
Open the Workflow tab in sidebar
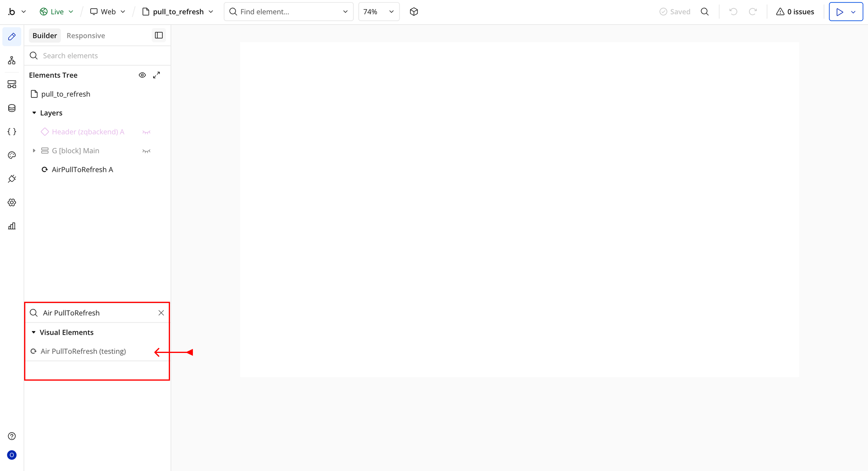pos(12,61)
